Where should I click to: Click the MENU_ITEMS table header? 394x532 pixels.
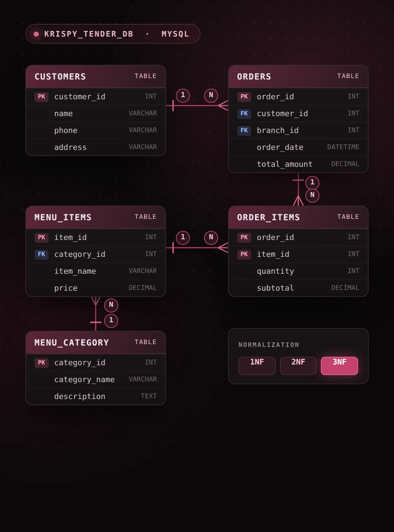(96, 217)
